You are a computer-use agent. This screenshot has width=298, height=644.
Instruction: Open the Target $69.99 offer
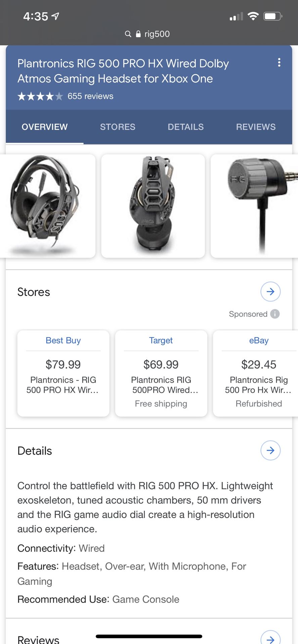point(161,373)
